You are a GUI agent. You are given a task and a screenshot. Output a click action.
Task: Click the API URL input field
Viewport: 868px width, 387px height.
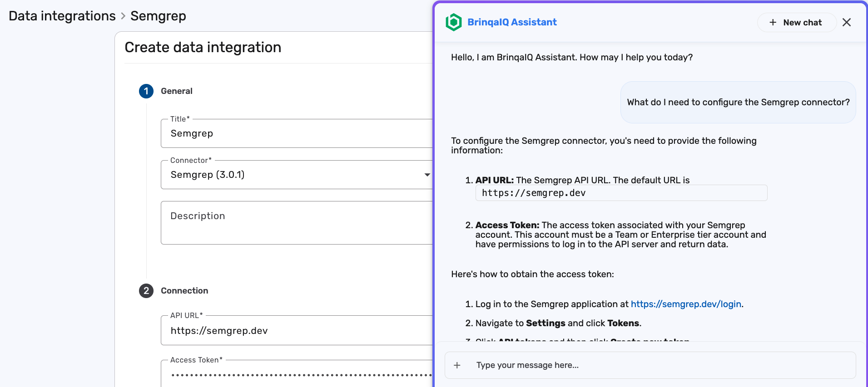[x=297, y=330]
